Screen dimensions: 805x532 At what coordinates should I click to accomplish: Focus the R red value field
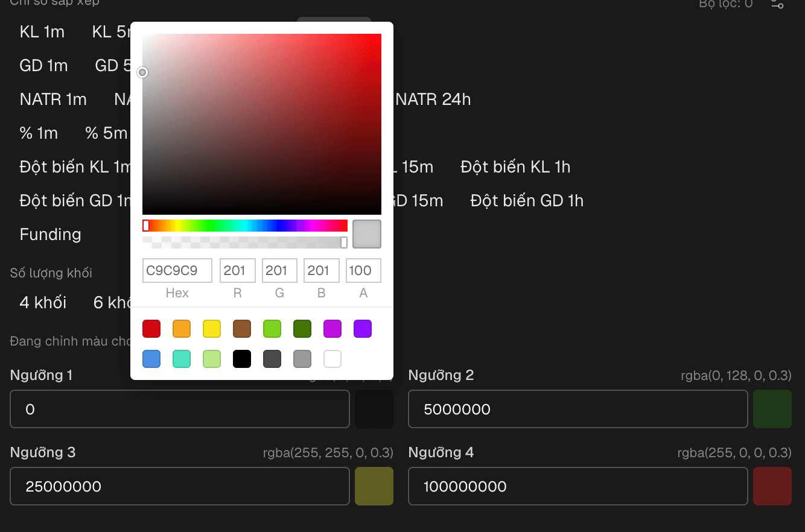tap(238, 271)
